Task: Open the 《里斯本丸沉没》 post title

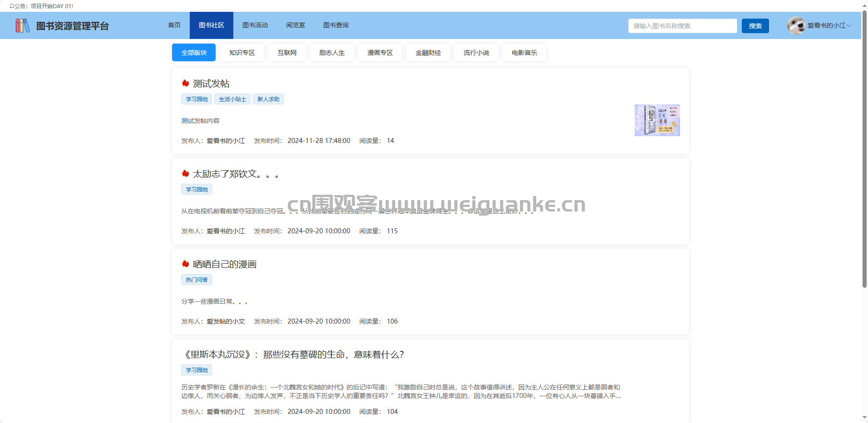Action: pyautogui.click(x=293, y=354)
